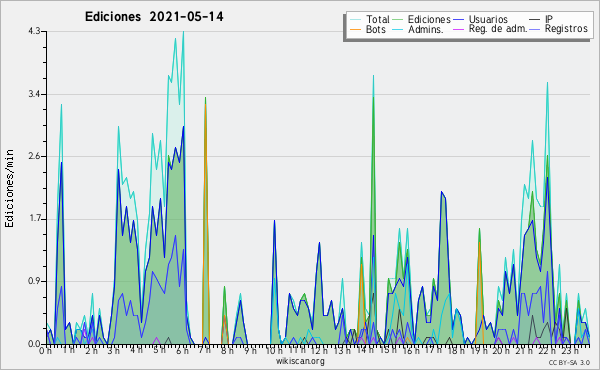Screen dimensions: 600x370
Task: Click the 'IP' legend label
Action: click(549, 19)
